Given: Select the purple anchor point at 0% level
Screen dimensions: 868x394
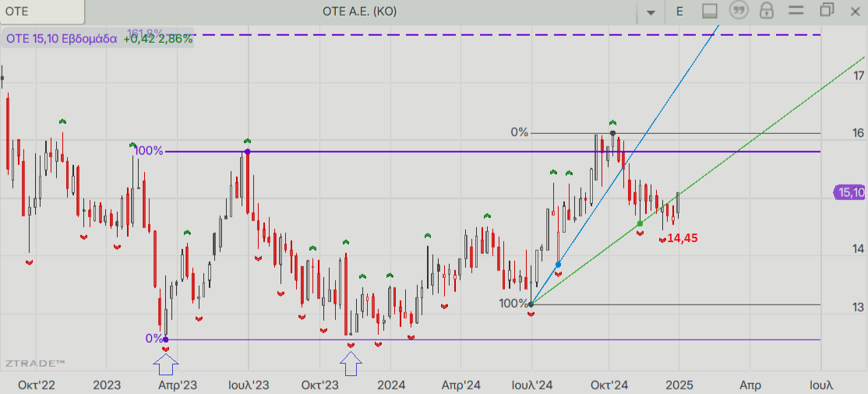Looking at the screenshot, I should [x=165, y=339].
